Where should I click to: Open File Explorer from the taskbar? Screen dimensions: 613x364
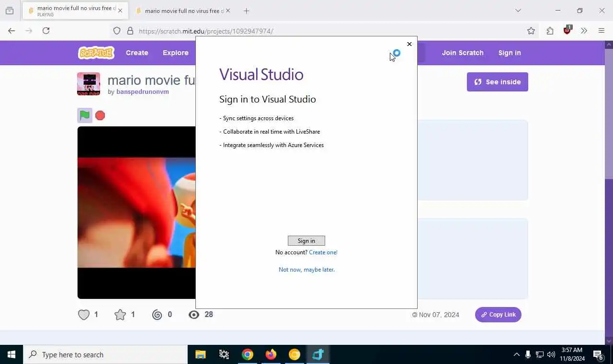(x=201, y=354)
